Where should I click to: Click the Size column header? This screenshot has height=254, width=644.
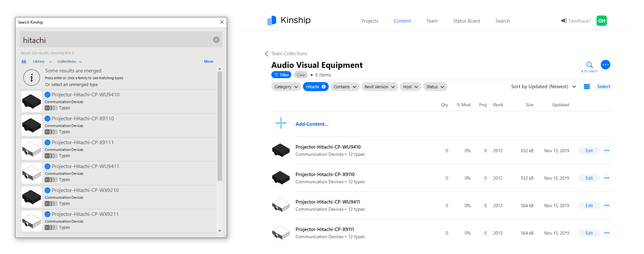point(530,105)
